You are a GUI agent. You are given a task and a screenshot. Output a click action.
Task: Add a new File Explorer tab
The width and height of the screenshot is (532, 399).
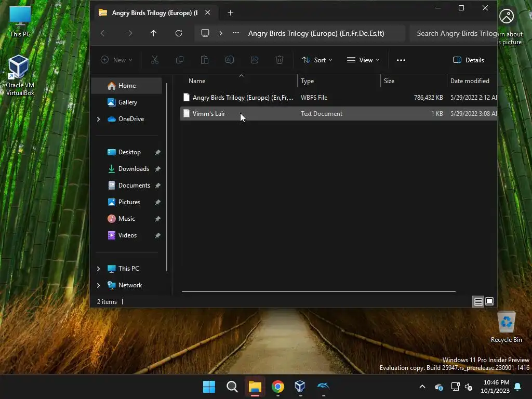point(230,13)
